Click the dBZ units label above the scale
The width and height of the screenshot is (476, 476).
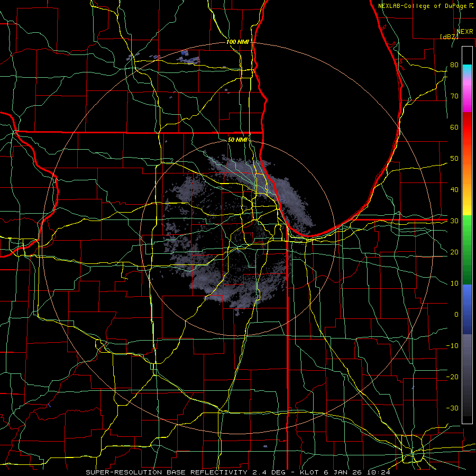[449, 36]
